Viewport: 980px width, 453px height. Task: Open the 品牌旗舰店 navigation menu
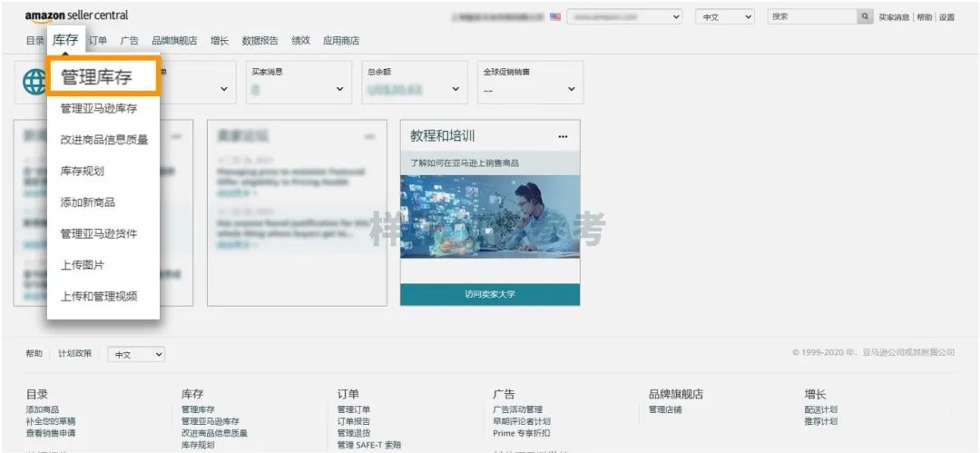[x=174, y=41]
